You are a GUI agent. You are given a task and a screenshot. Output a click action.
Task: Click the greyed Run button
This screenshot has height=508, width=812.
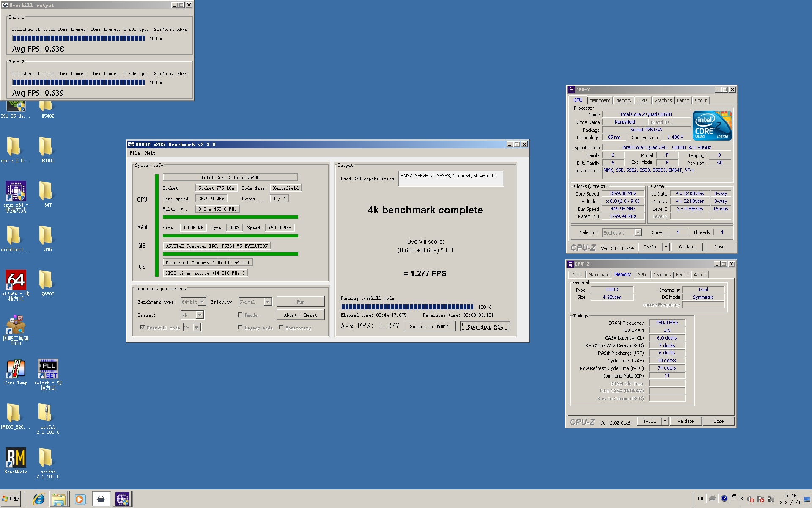(300, 302)
